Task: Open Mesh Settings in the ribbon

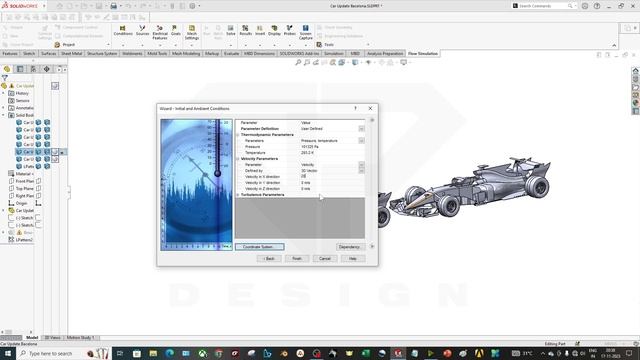Action: [x=191, y=32]
